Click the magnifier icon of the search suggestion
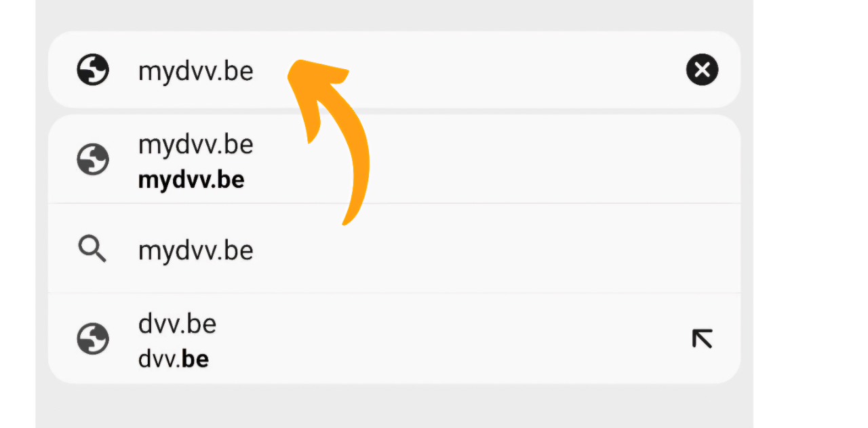 pos(93,250)
